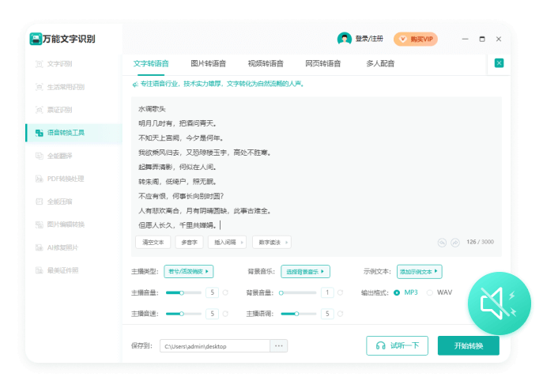Reset 主播音速 with its circular reset icon
This screenshot has width=558, height=392.
225,314
